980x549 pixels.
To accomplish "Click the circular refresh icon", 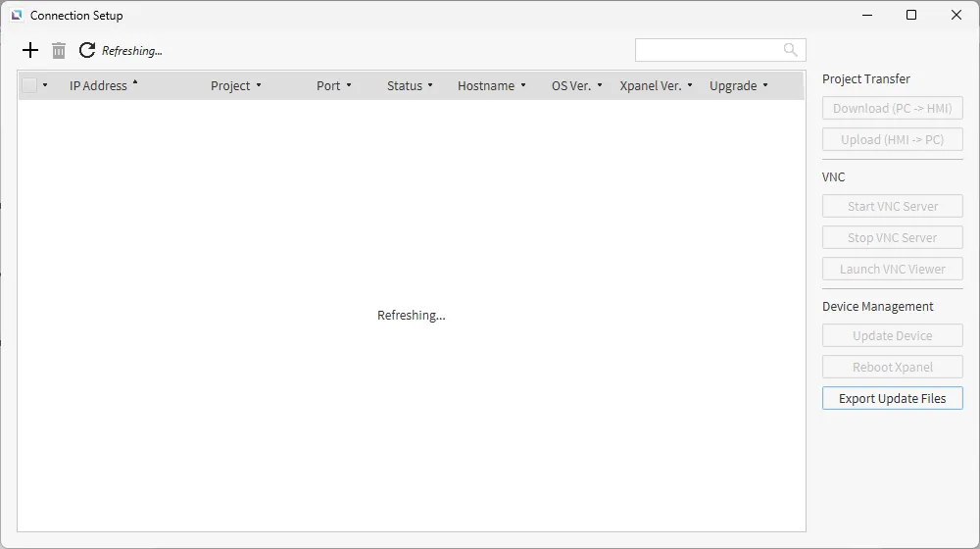I will [x=87, y=50].
